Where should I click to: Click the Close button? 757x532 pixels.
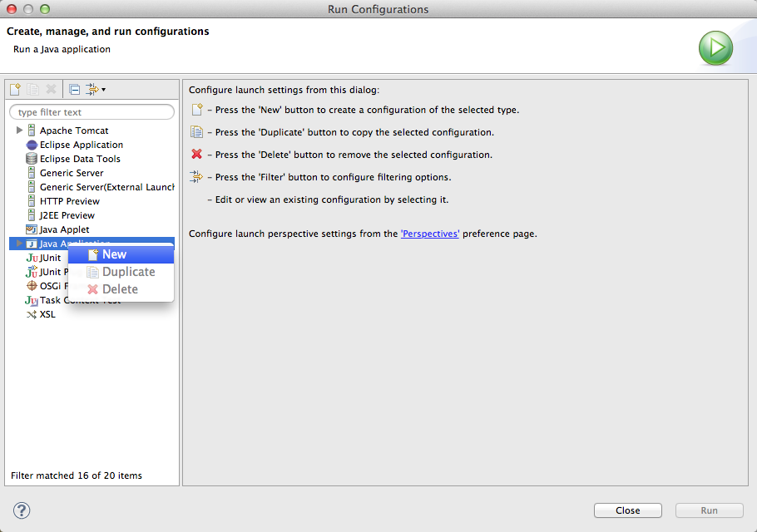coord(627,510)
